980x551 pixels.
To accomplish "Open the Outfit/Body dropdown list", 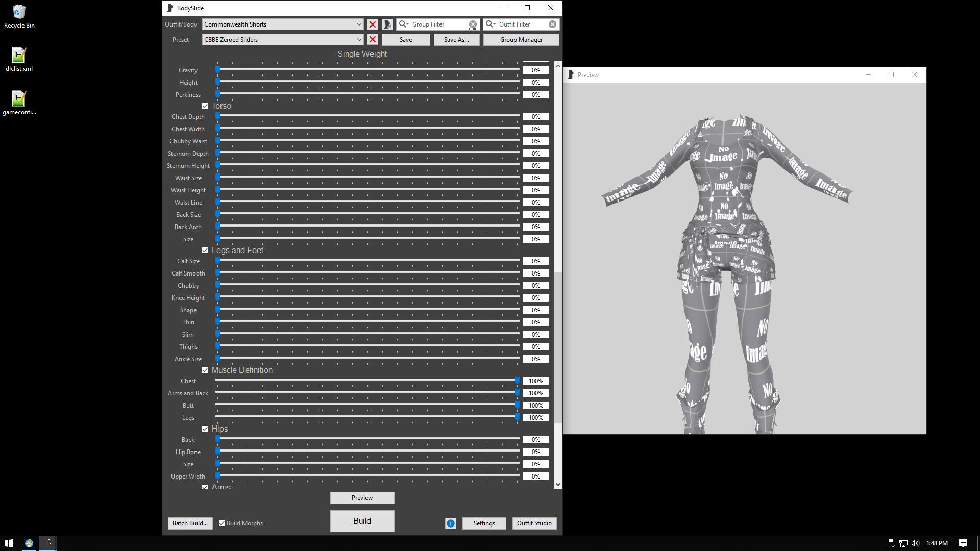I will tap(283, 24).
